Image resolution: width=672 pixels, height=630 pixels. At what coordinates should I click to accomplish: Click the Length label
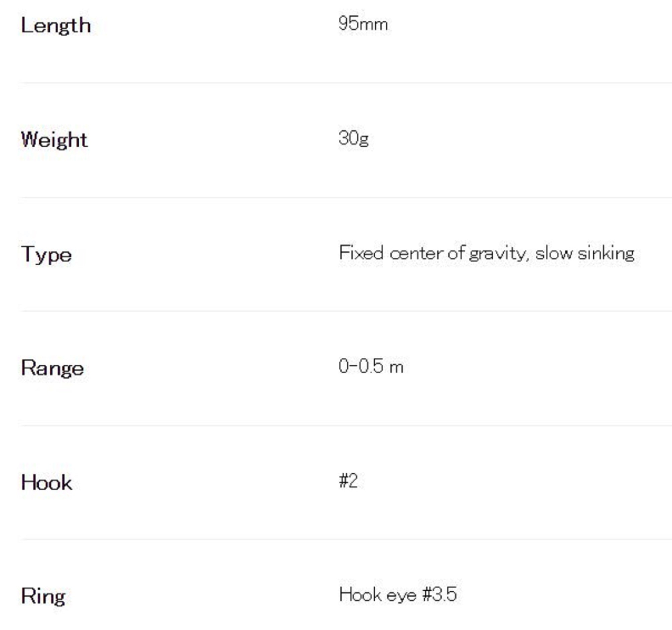coord(56,26)
